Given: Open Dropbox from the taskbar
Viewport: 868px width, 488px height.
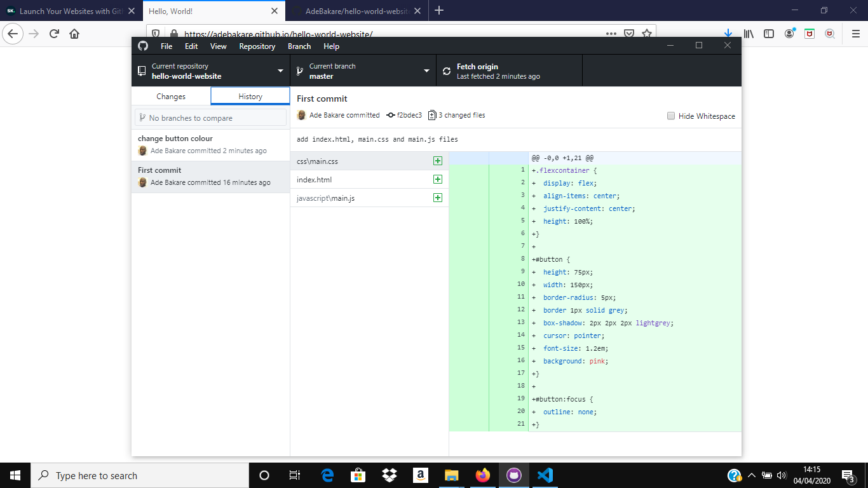Looking at the screenshot, I should point(390,475).
